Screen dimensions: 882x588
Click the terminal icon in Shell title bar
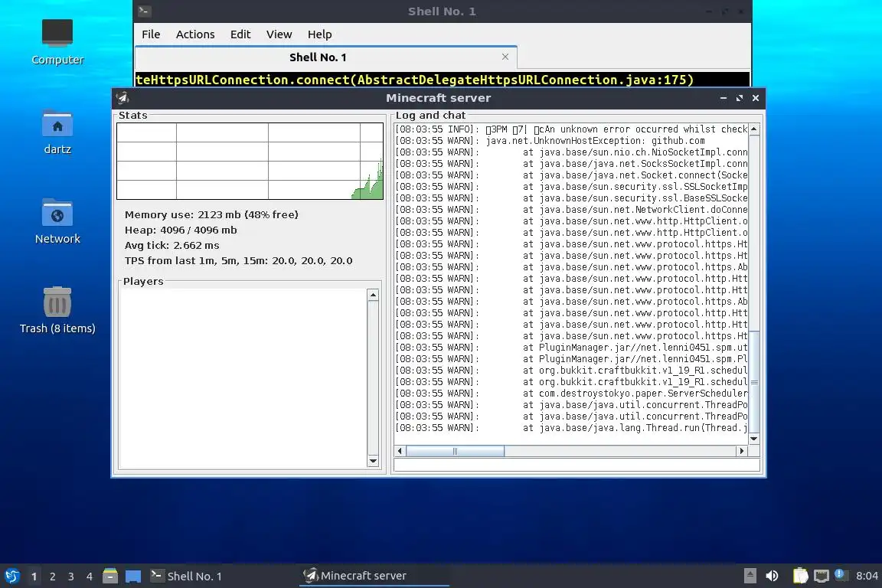[x=144, y=11]
